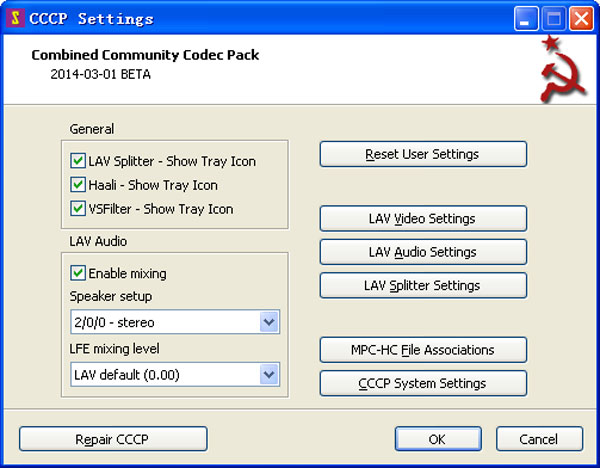Confirm with the OK button
Viewport: 600px width, 468px height.
coord(438,439)
